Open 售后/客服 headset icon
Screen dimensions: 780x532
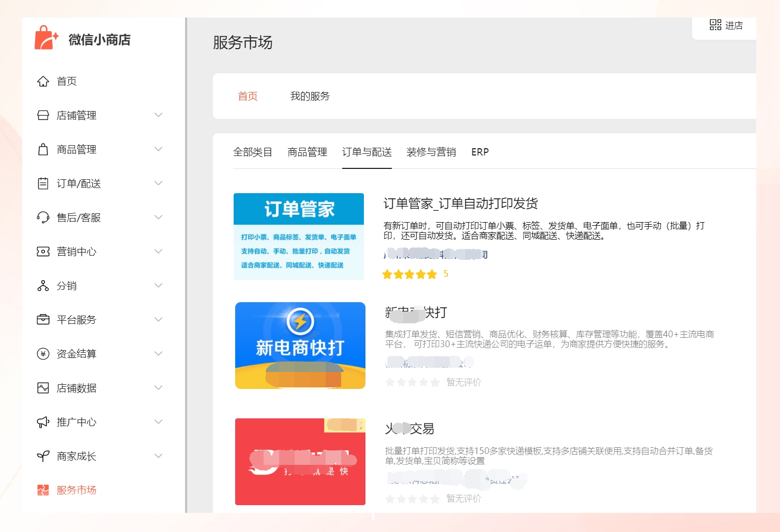pos(43,217)
